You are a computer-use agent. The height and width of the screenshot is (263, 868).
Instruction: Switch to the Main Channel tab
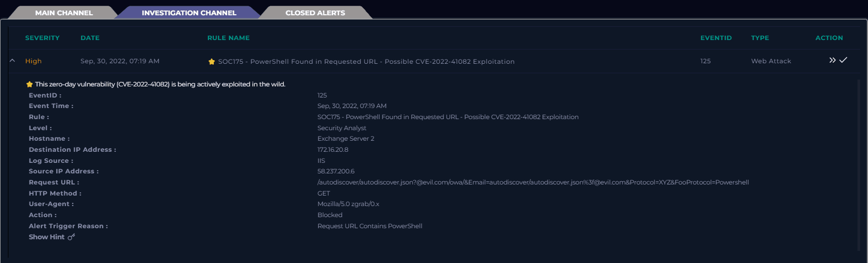(x=64, y=13)
